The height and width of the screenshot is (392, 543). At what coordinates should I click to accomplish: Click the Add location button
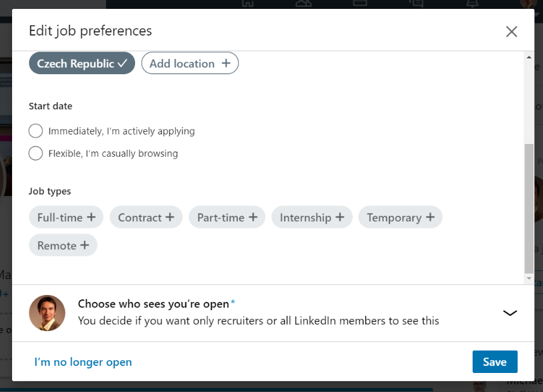(x=190, y=63)
